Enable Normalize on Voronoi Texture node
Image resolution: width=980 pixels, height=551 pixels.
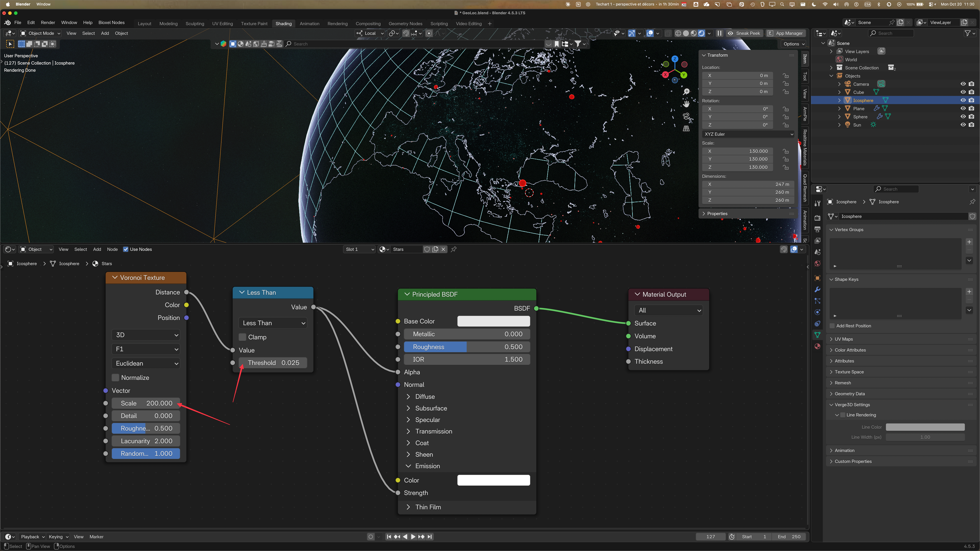tap(115, 378)
